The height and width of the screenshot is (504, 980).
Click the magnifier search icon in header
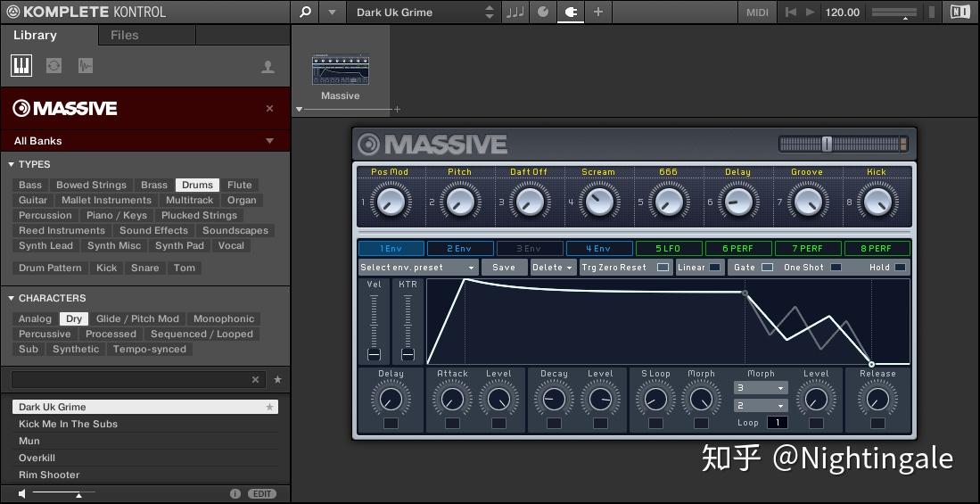coord(305,12)
